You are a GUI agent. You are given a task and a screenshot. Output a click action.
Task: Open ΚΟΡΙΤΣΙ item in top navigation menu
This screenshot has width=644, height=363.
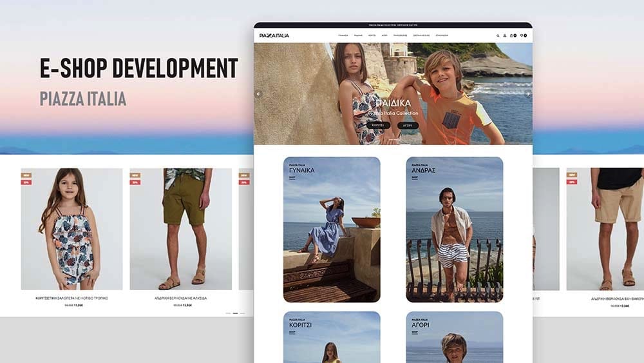click(372, 35)
